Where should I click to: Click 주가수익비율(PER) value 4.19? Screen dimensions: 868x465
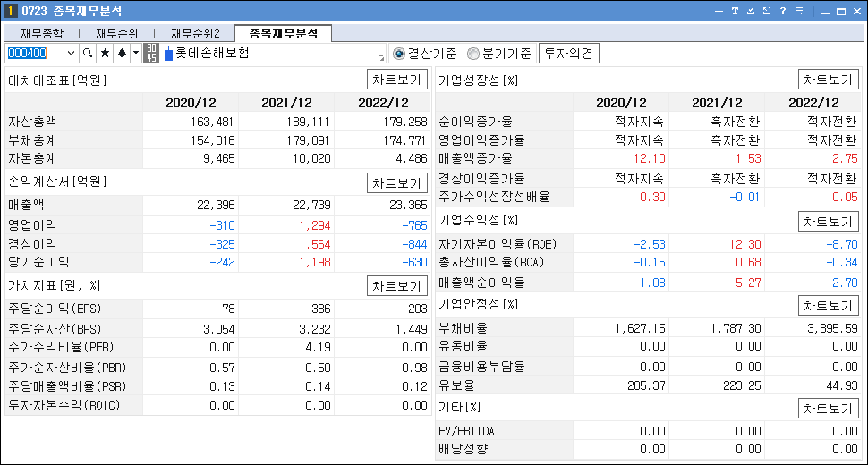(x=318, y=347)
